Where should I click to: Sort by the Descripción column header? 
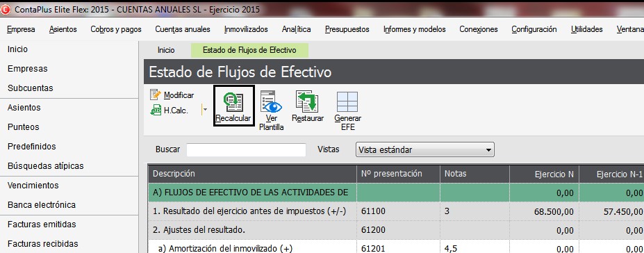click(252, 174)
